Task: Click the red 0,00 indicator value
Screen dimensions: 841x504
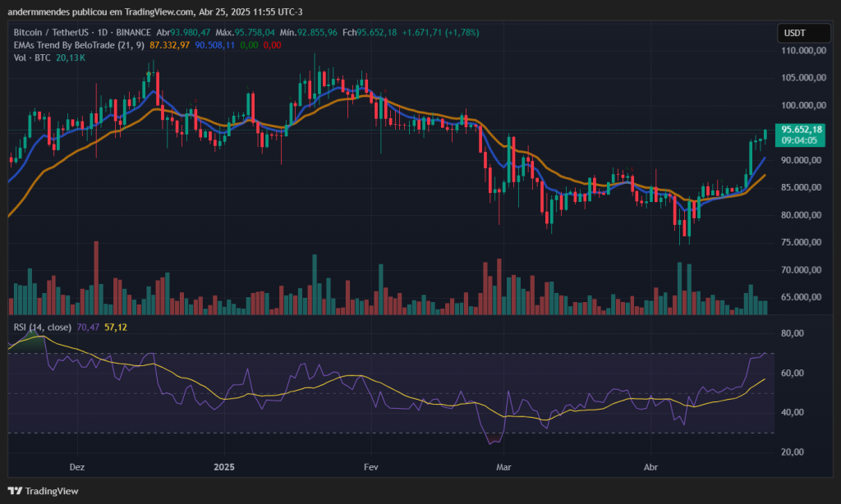Action: click(x=272, y=45)
